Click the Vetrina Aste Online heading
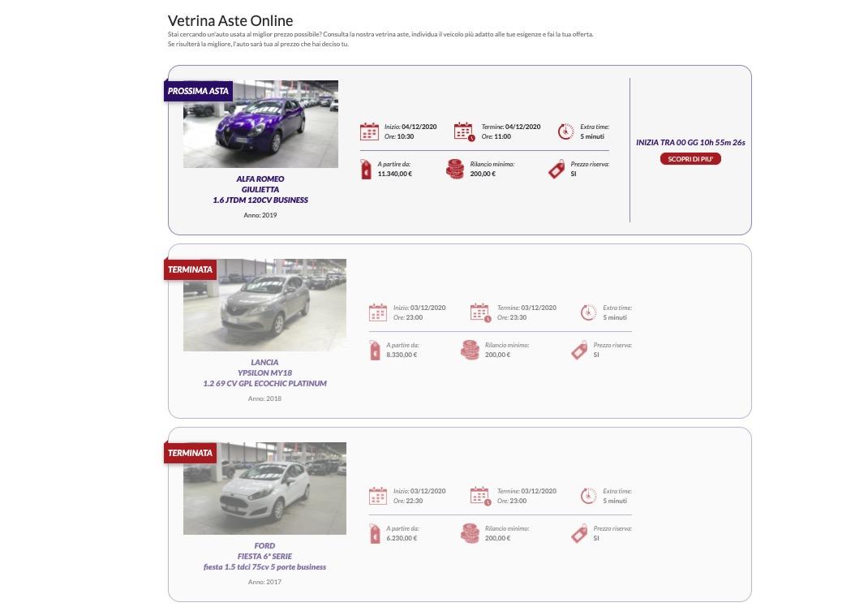The image size is (868, 607). pyautogui.click(x=230, y=20)
